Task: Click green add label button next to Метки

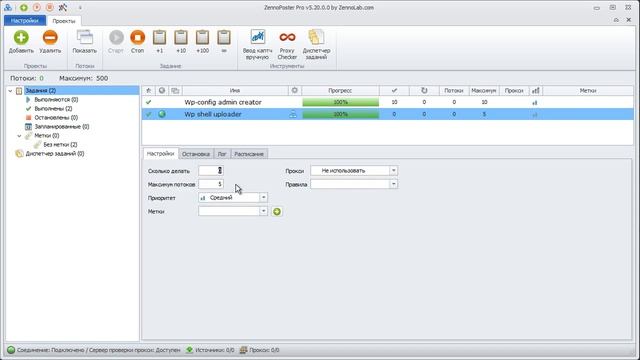Action: (x=277, y=211)
